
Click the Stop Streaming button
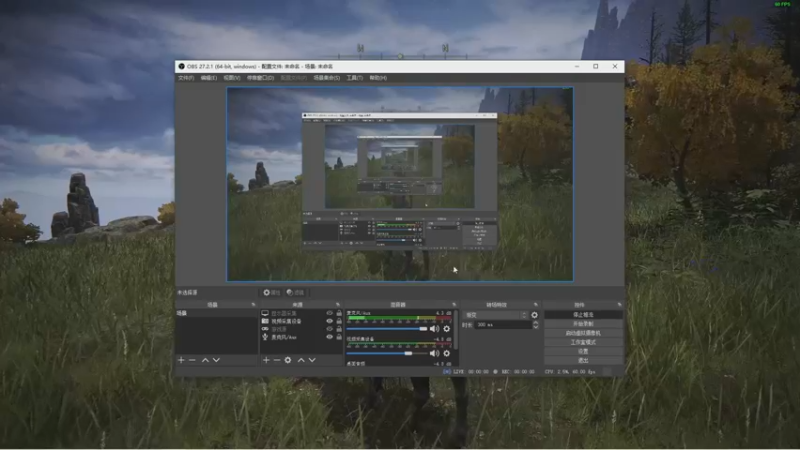[583, 315]
